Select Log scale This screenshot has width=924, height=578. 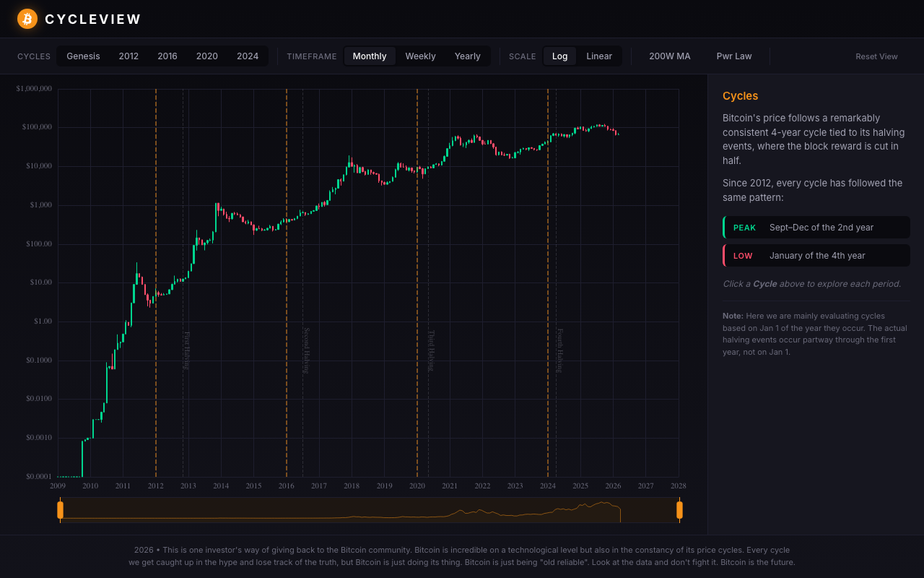pyautogui.click(x=559, y=56)
